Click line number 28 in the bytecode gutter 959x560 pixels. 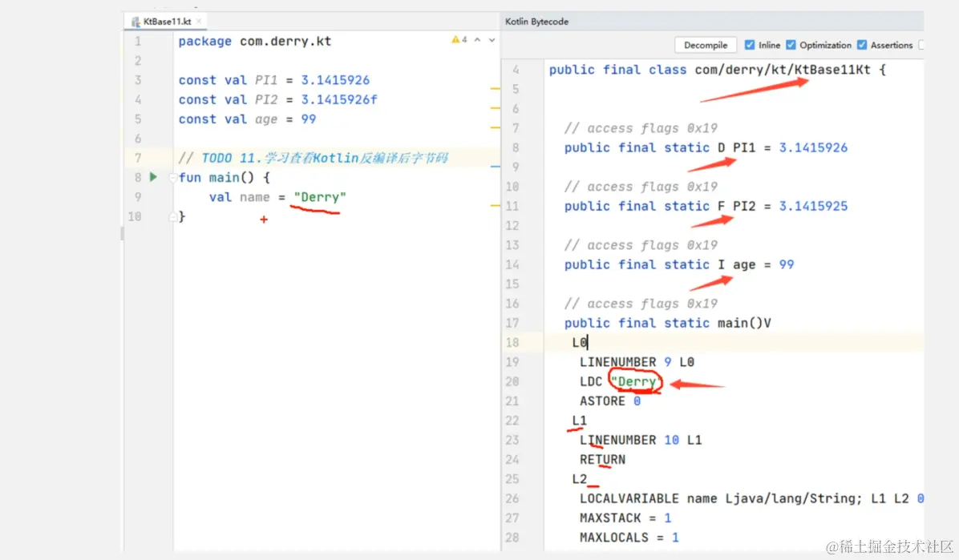(x=512, y=538)
